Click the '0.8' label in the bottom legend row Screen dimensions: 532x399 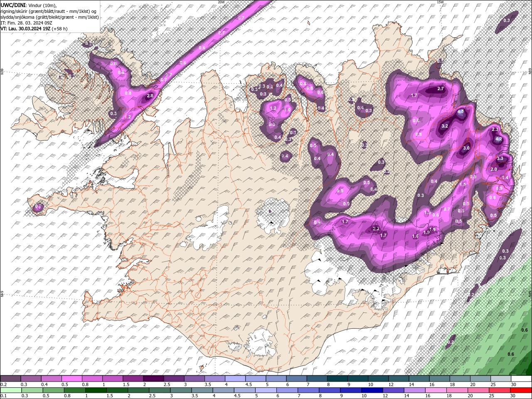click(x=67, y=396)
